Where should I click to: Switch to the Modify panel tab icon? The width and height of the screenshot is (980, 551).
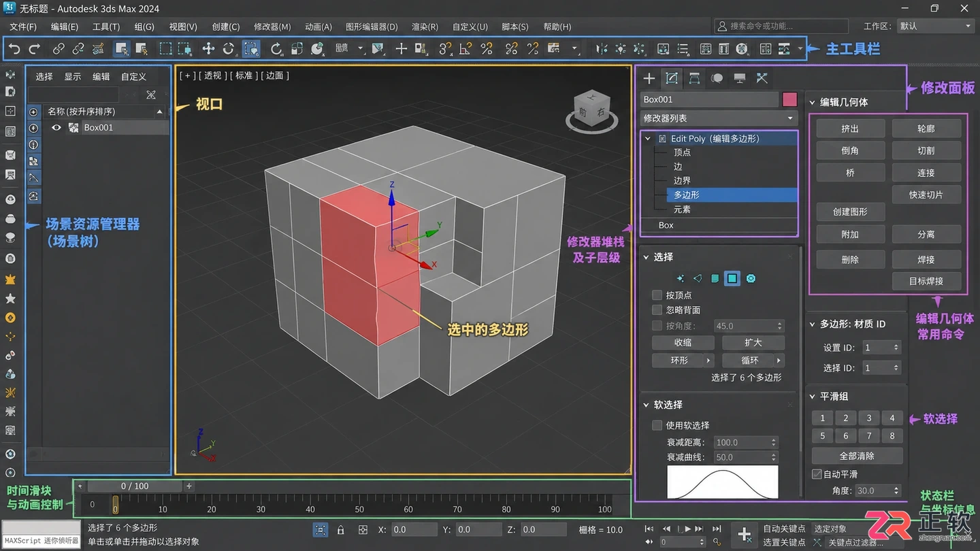point(672,78)
